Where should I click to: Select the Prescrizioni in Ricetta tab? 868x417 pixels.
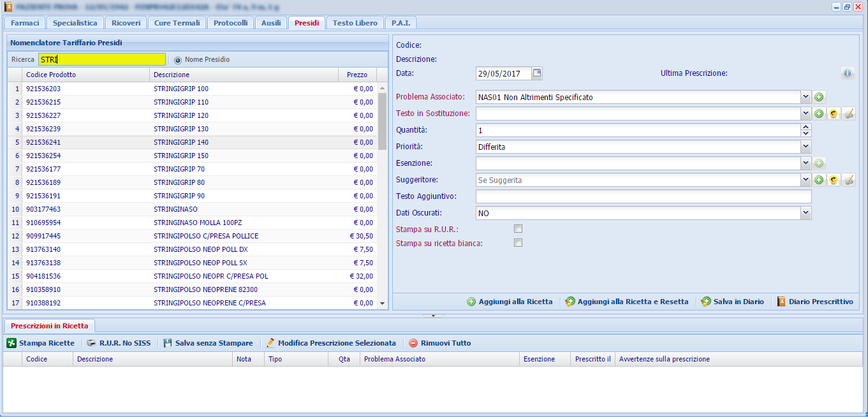50,326
